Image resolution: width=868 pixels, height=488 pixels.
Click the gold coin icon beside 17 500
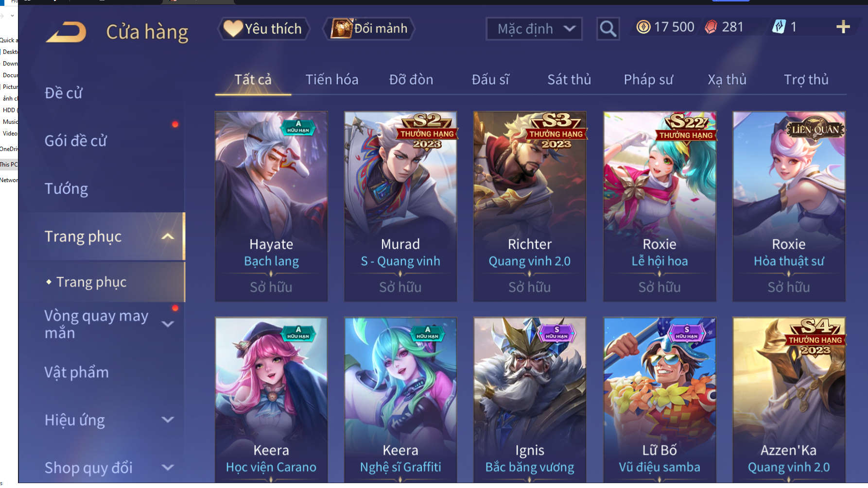[x=643, y=27]
